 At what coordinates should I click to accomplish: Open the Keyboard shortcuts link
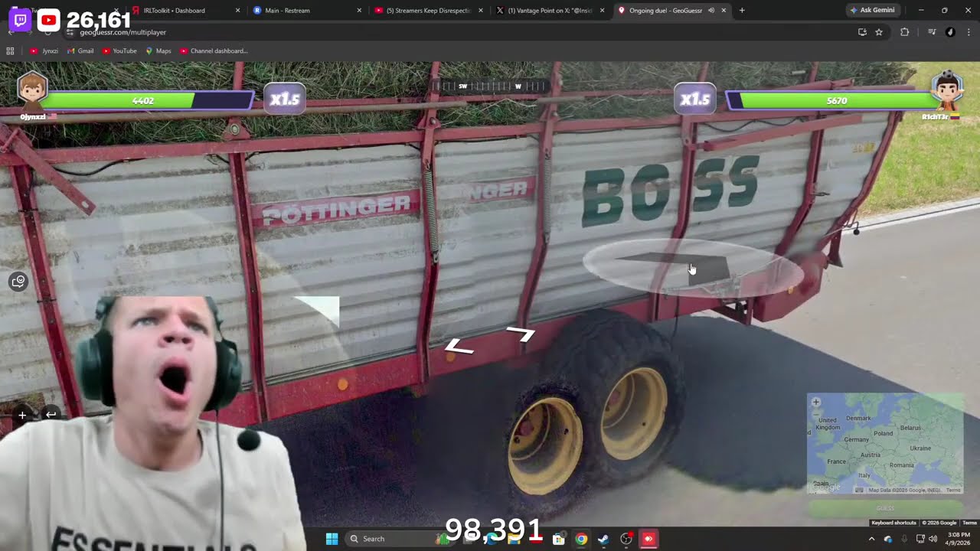click(893, 523)
